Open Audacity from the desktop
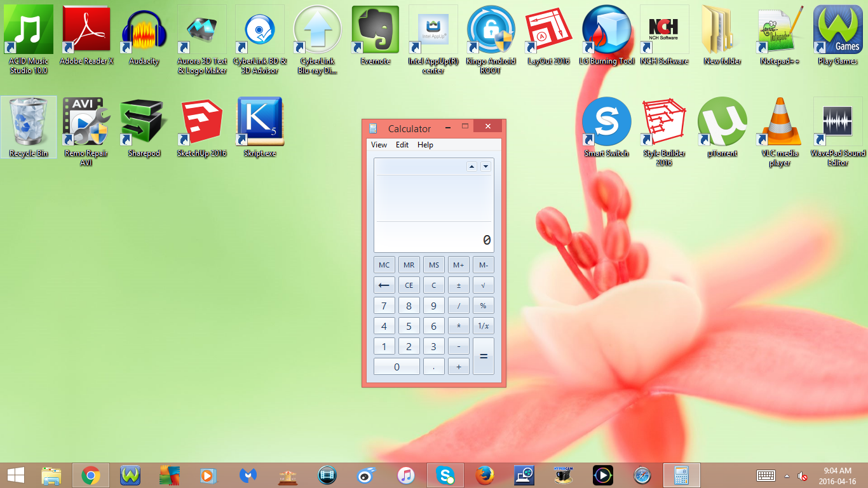 click(x=144, y=29)
